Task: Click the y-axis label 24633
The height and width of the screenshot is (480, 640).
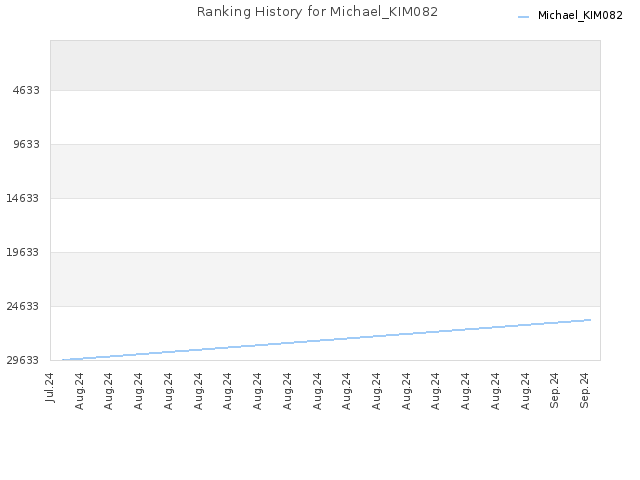Action: coord(22,306)
